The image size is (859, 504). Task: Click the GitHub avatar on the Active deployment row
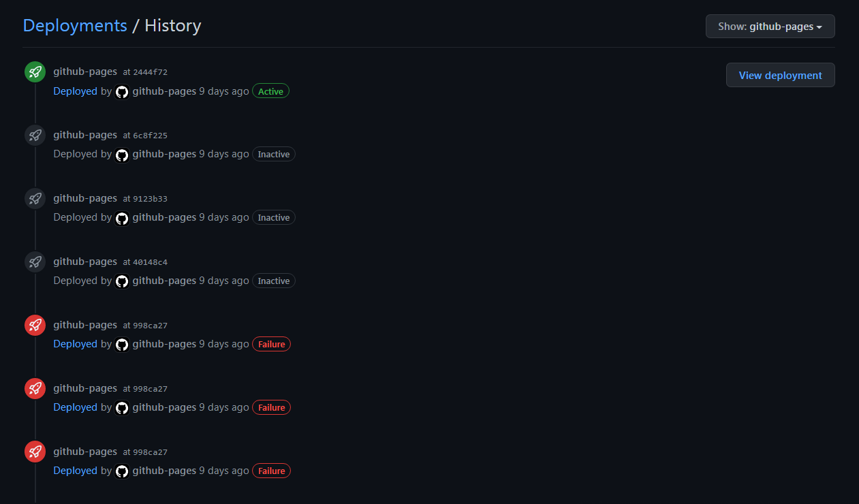[121, 92]
